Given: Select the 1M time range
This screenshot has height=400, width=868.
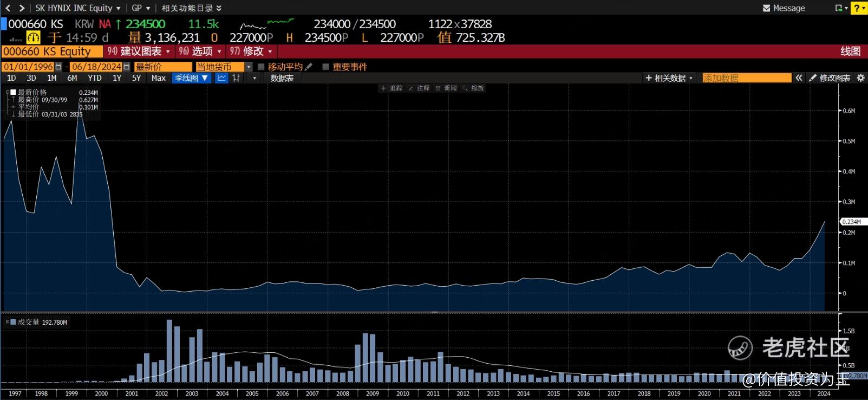Looking at the screenshot, I should (52, 78).
